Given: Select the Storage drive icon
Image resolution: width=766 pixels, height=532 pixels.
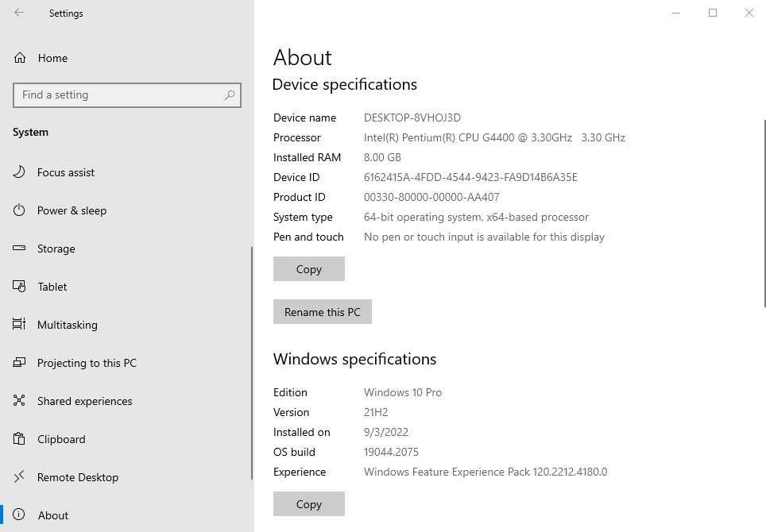Looking at the screenshot, I should (x=19, y=248).
